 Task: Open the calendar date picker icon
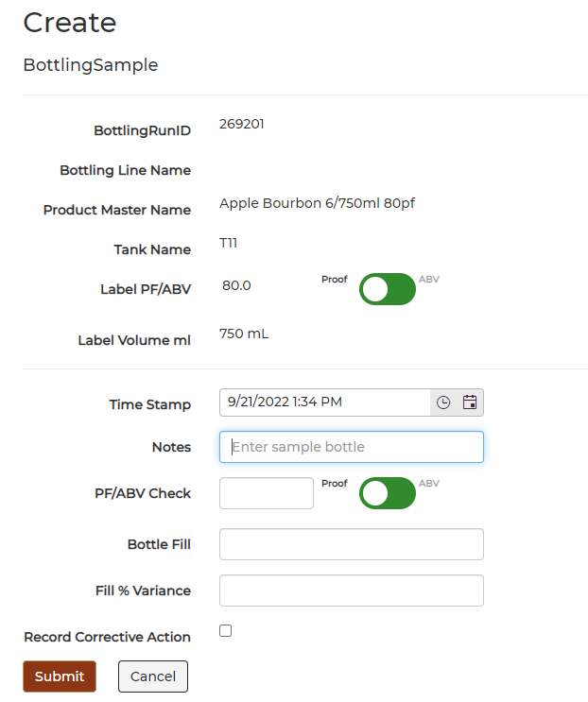click(x=469, y=402)
